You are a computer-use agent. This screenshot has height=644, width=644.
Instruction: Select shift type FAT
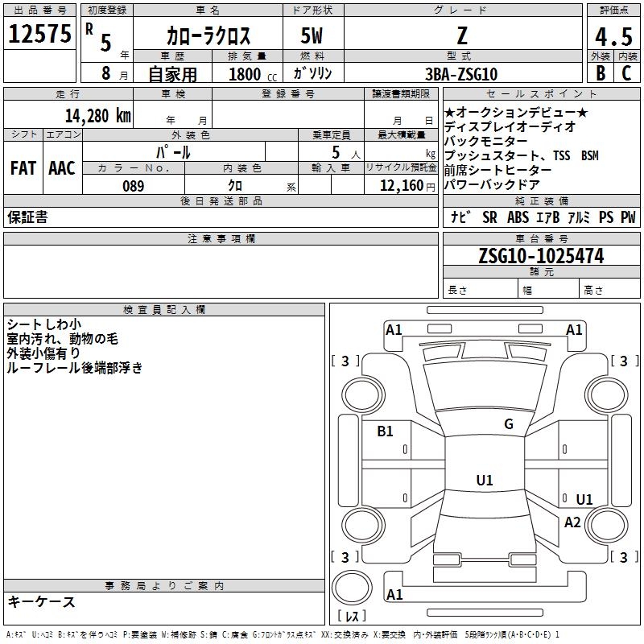[x=23, y=168]
